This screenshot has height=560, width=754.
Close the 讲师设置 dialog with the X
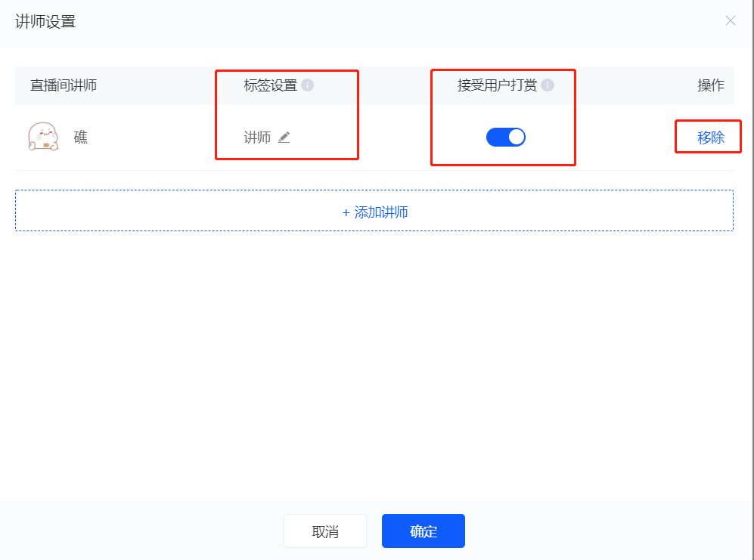(x=731, y=20)
